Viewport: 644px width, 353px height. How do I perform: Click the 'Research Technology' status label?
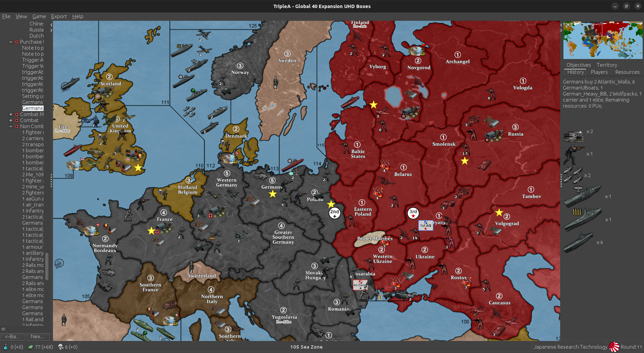coord(582,347)
